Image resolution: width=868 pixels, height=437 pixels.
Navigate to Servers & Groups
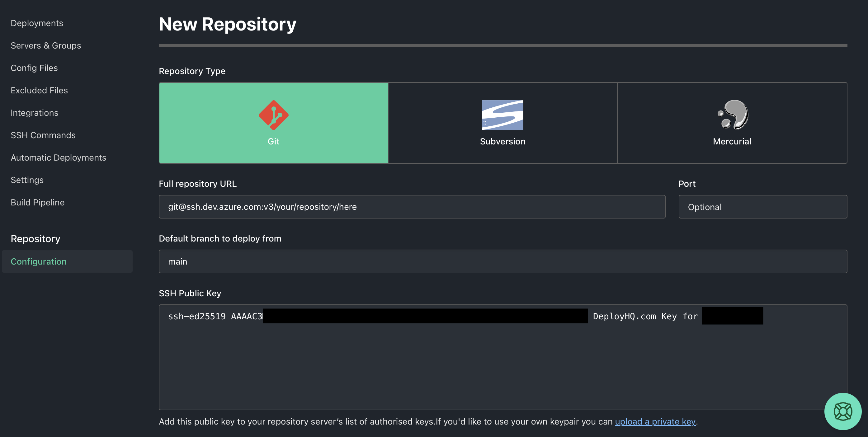(46, 45)
